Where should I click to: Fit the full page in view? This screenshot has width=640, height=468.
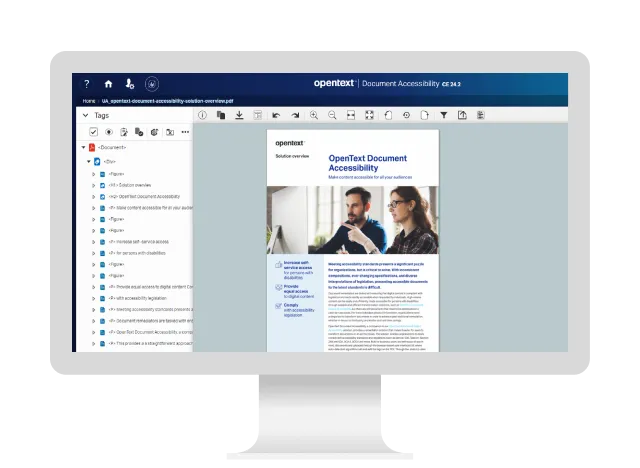click(369, 115)
